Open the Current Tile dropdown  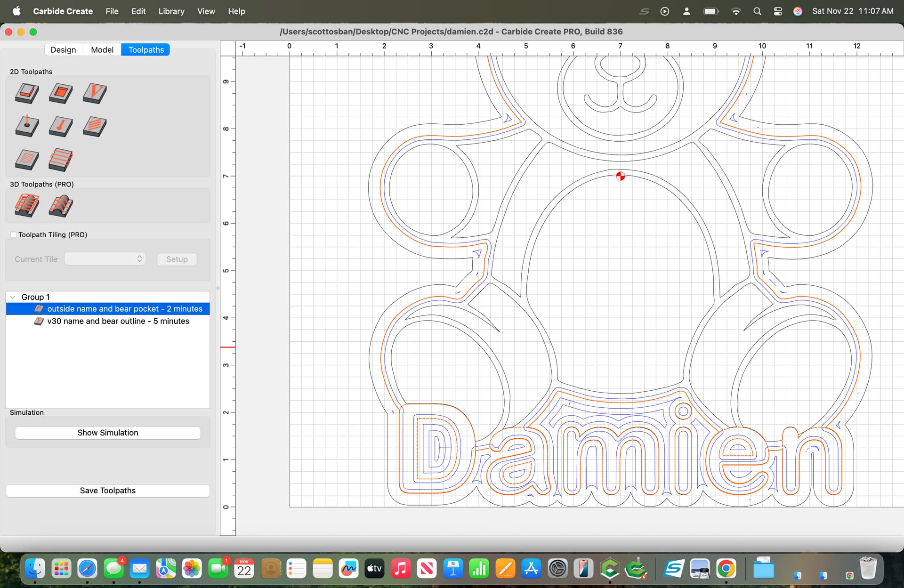click(x=105, y=259)
